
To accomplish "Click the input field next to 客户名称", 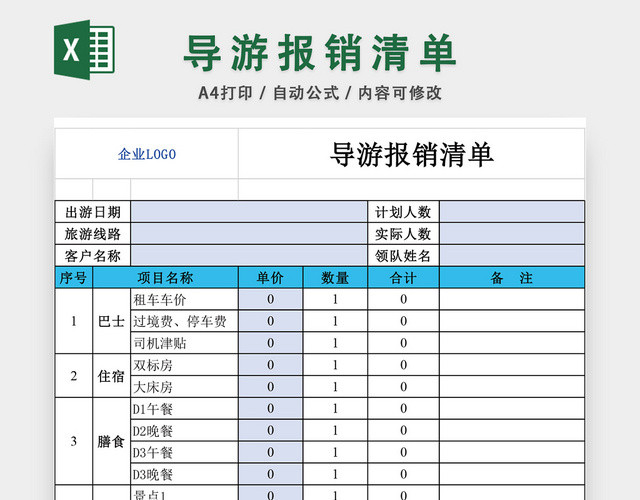I will click(x=249, y=256).
